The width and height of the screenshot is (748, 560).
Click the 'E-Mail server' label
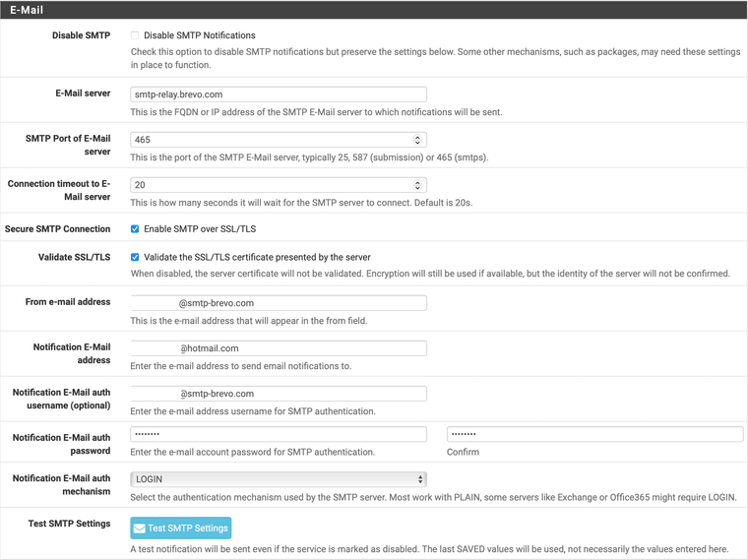[83, 93]
